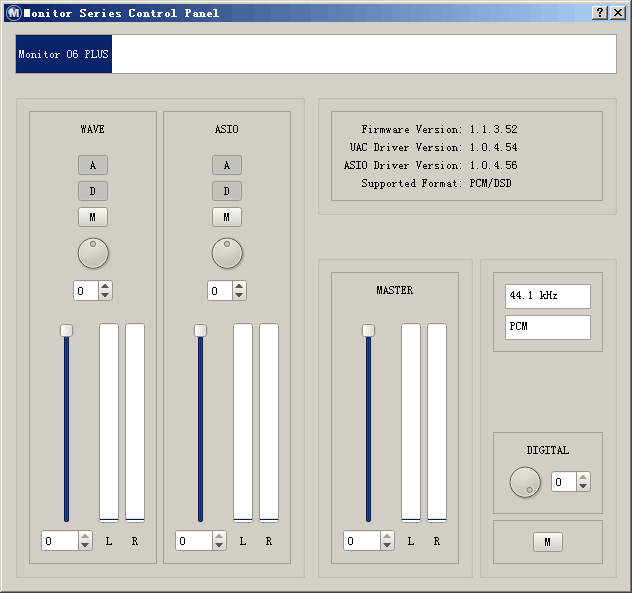Click the DIGITAL value spinner arrows

coord(583,482)
